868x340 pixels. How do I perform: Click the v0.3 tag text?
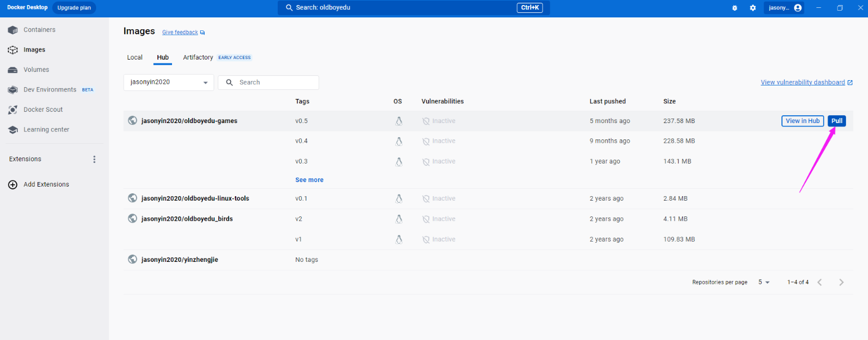click(x=301, y=161)
